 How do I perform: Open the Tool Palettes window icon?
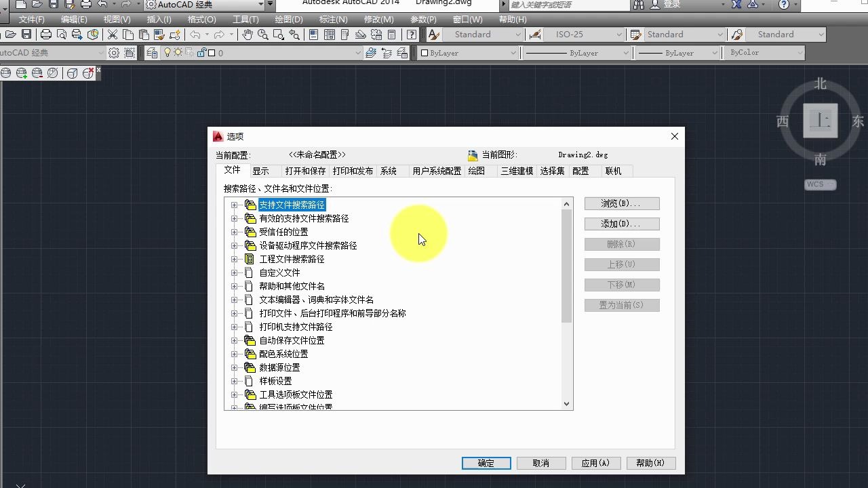(x=345, y=35)
